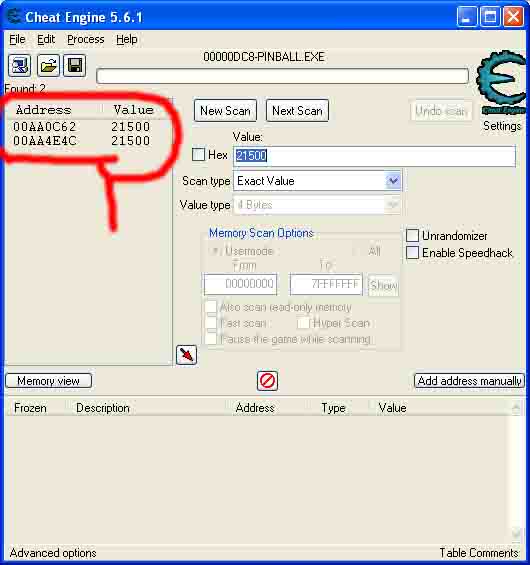This screenshot has width=530, height=565.
Task: Click the To address field
Action: [x=326, y=284]
